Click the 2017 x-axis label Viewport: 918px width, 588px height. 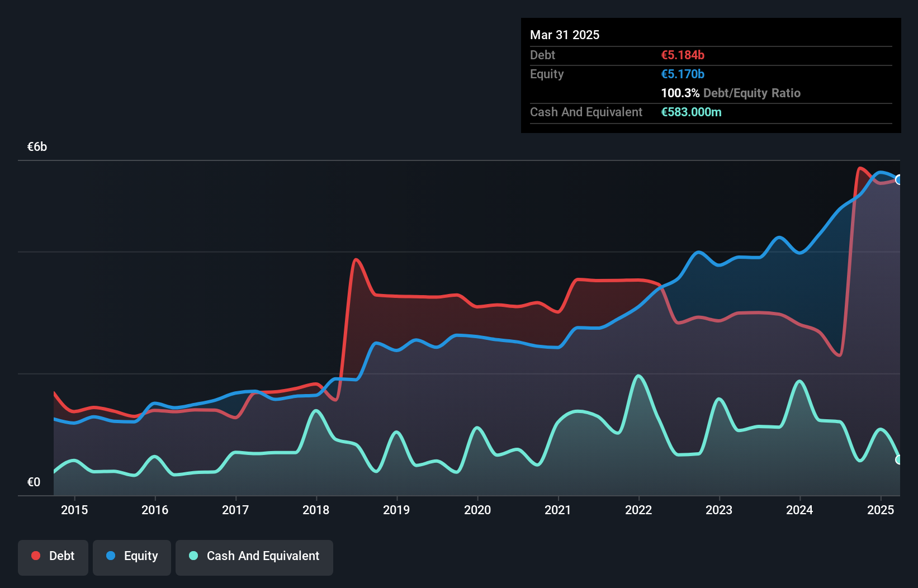235,510
